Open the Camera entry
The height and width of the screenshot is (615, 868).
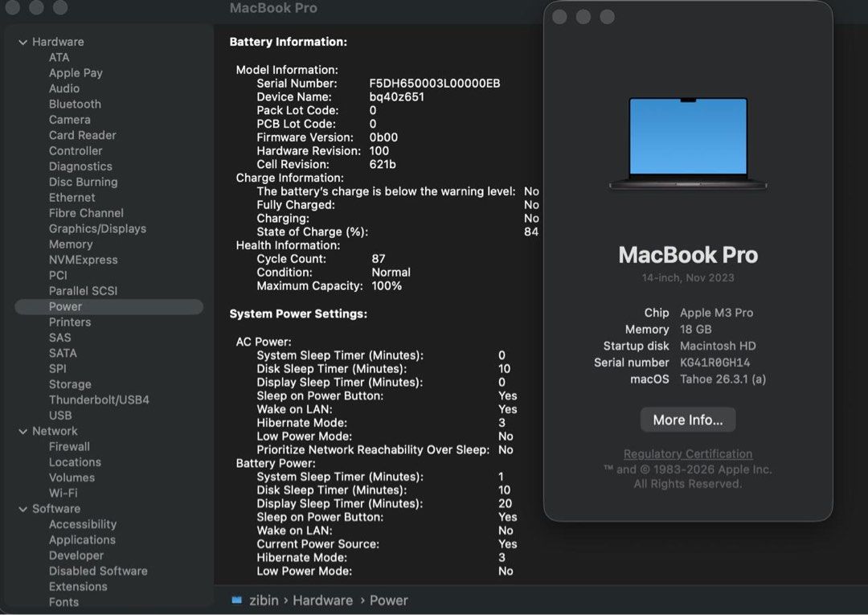[x=69, y=120]
